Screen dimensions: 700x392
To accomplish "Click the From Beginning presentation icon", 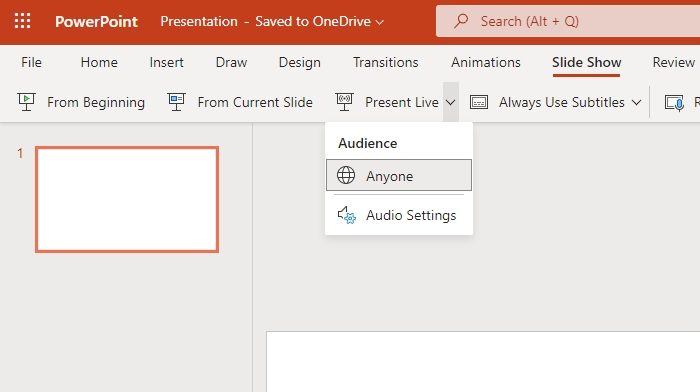I will tap(26, 102).
